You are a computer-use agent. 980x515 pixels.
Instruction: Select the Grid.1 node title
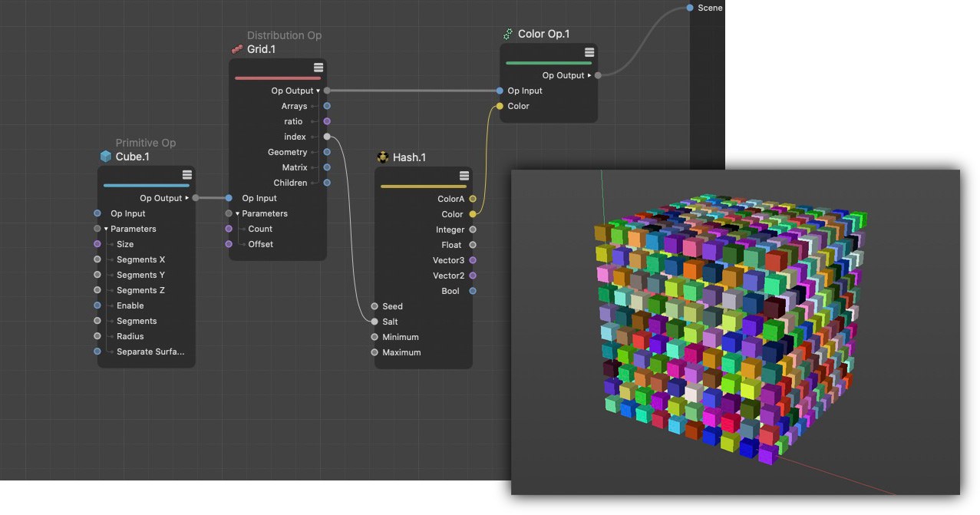tap(261, 49)
